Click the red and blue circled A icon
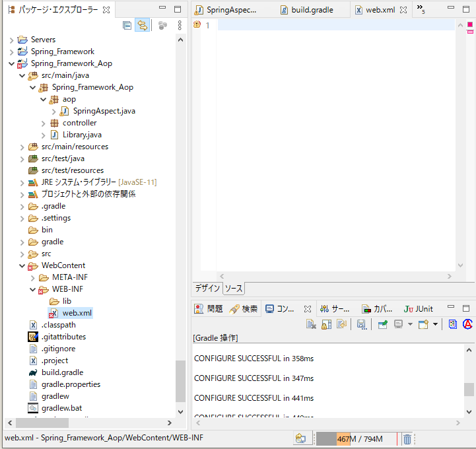The height and width of the screenshot is (449, 476). point(468,324)
